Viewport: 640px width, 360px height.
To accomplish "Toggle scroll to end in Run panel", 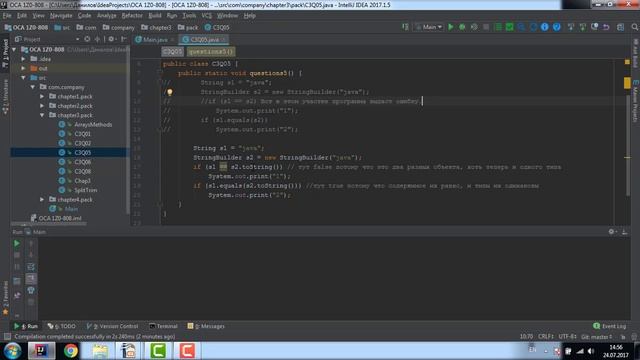I will click(31, 279).
